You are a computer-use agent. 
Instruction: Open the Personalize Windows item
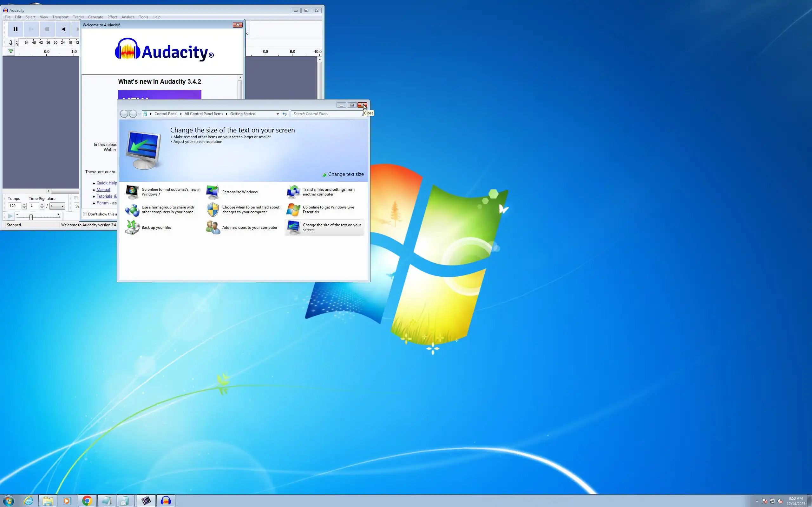point(239,192)
